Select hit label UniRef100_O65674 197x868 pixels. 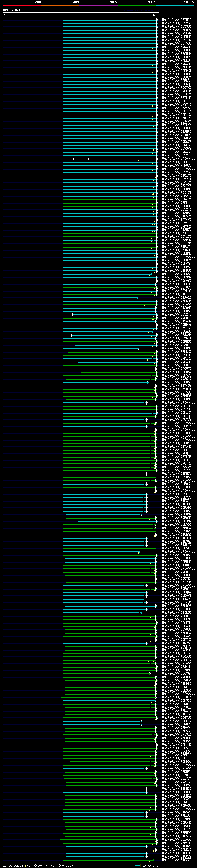176,338
